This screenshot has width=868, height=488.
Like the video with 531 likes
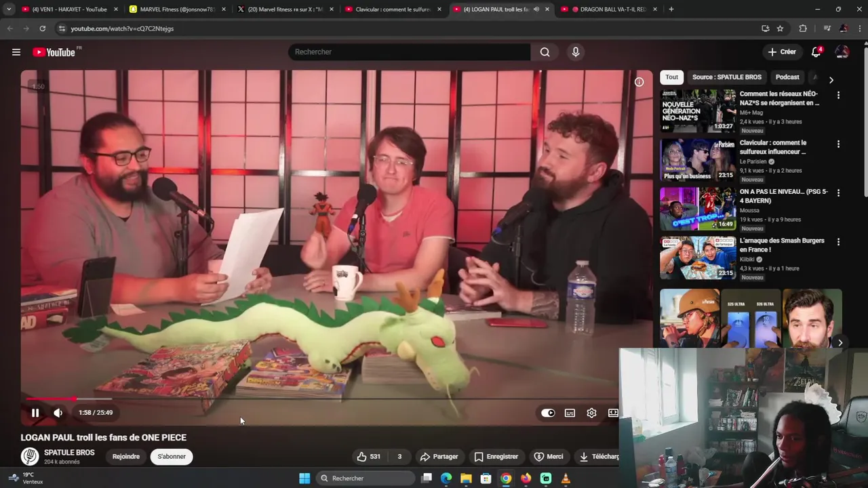point(369,457)
